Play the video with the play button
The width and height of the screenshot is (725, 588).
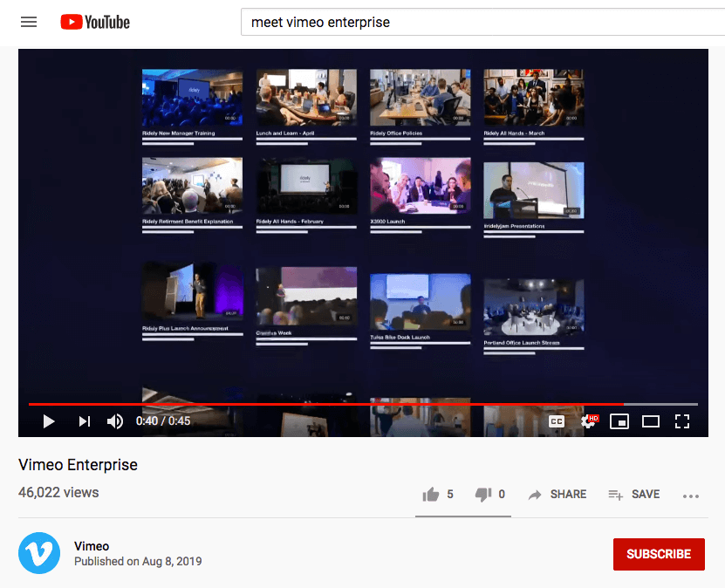click(49, 421)
